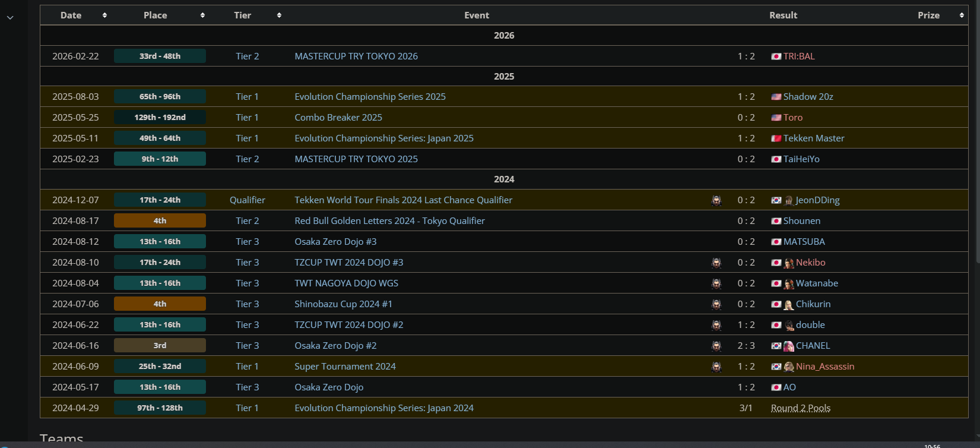Click the character icon beside Nekibo's name
980x448 pixels.
click(x=789, y=263)
